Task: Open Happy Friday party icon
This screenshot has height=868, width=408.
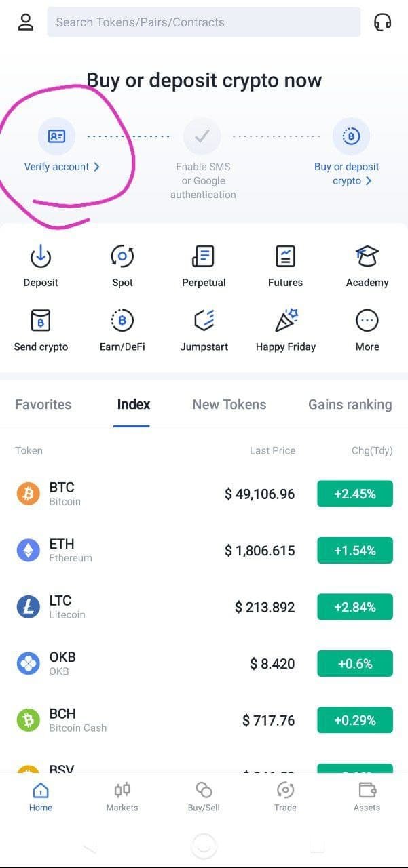Action: pyautogui.click(x=285, y=321)
